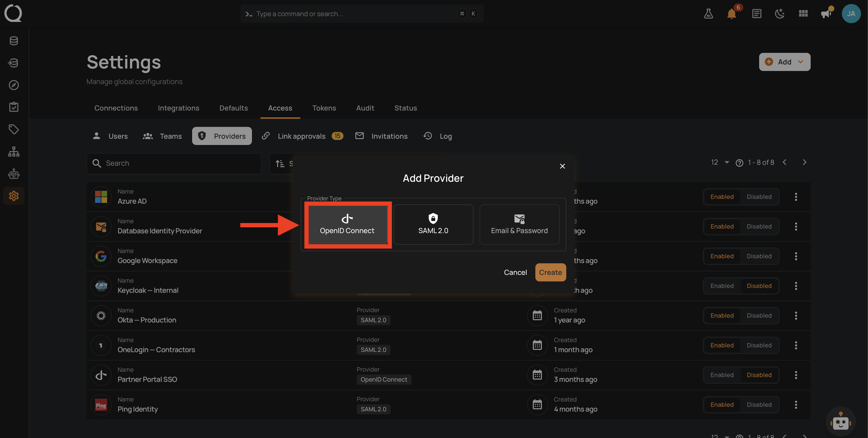Open the megaphone announcements icon
Screen dimensions: 868x438
[x=826, y=14]
